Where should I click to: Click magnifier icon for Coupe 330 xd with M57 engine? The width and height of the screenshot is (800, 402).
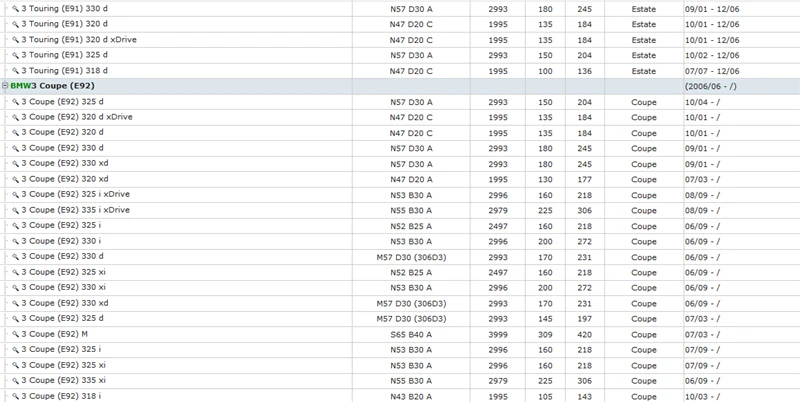click(15, 303)
